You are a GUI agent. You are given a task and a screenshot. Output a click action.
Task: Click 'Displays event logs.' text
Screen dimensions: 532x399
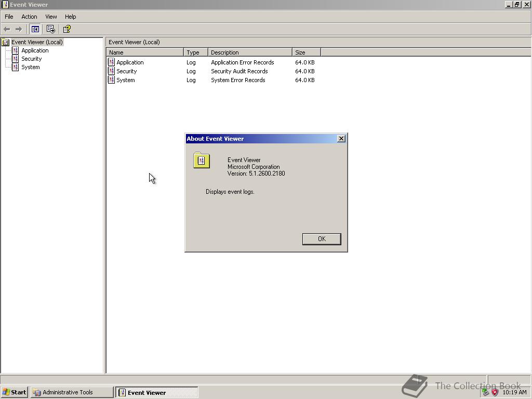pos(230,192)
